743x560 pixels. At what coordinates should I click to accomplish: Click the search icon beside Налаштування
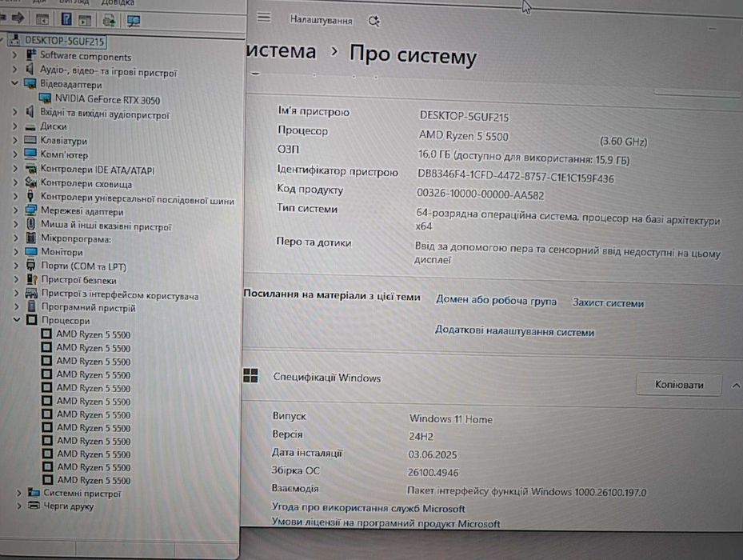(x=373, y=21)
